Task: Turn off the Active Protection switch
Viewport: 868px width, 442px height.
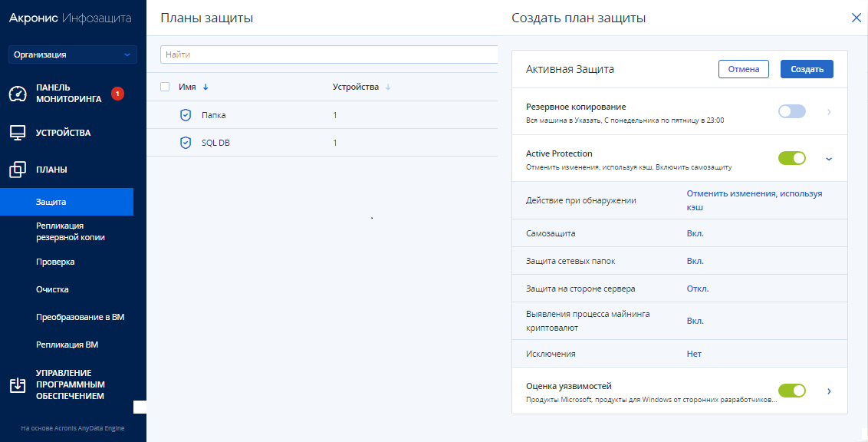Action: (x=792, y=158)
